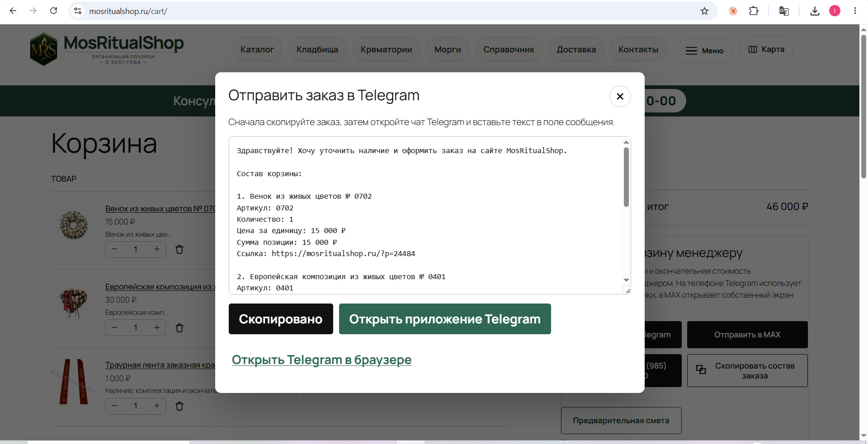Image resolution: width=868 pixels, height=444 pixels.
Task: Remove Траурная лента from cart
Action: tap(179, 406)
